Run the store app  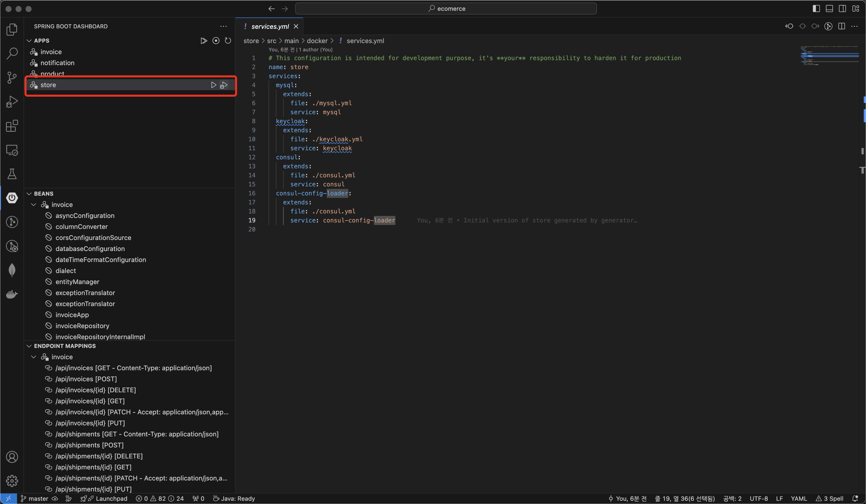(213, 85)
